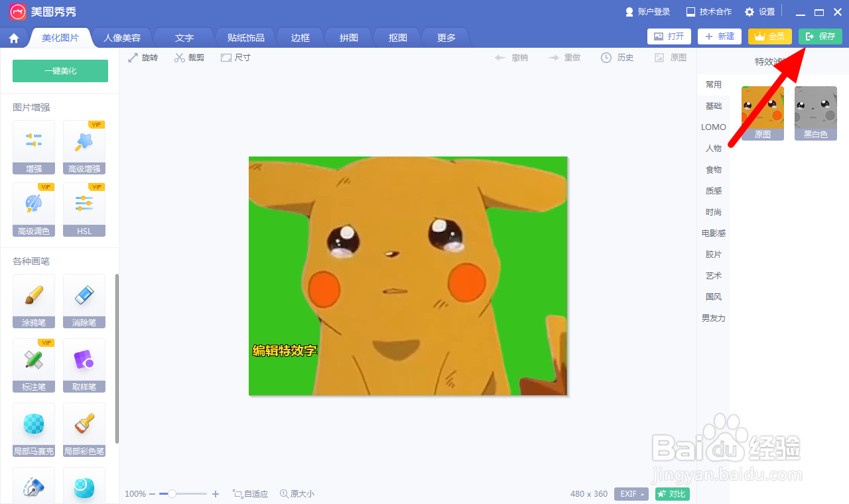
Task: Select the 男友力 filter category
Action: pos(714,318)
